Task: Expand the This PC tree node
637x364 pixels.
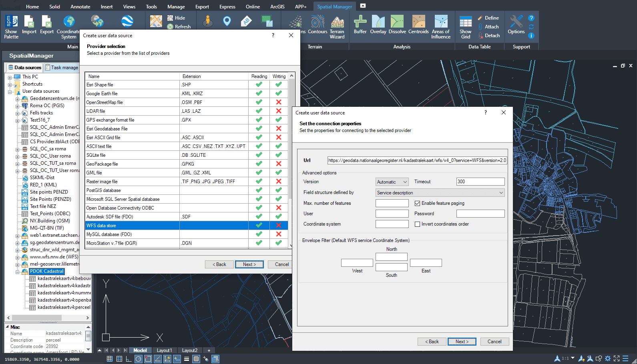Action: (x=10, y=77)
